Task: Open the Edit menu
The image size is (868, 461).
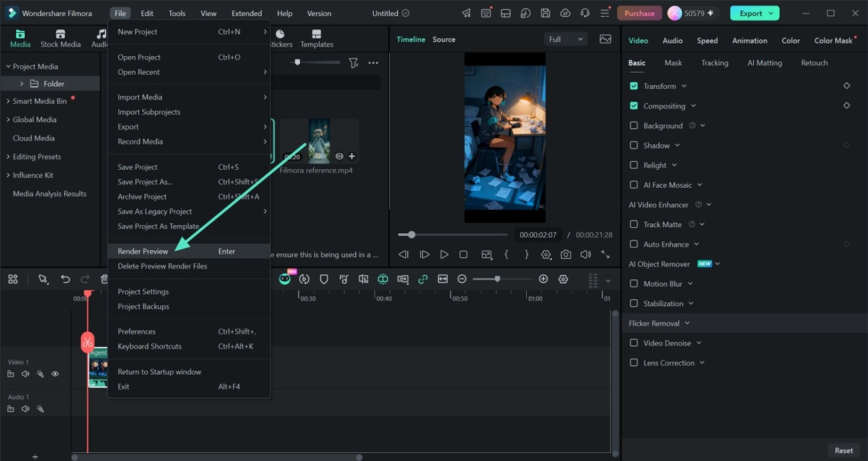Action: [x=147, y=13]
